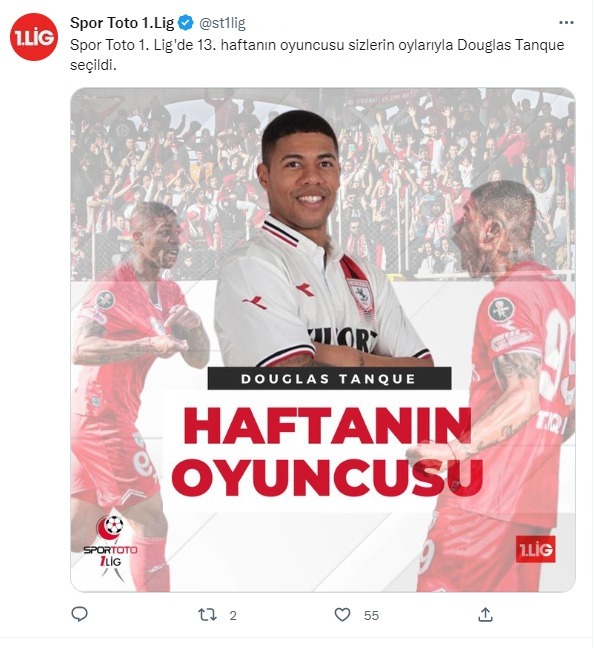
Task: Click the word seçildi in the tweet
Action: tap(93, 65)
